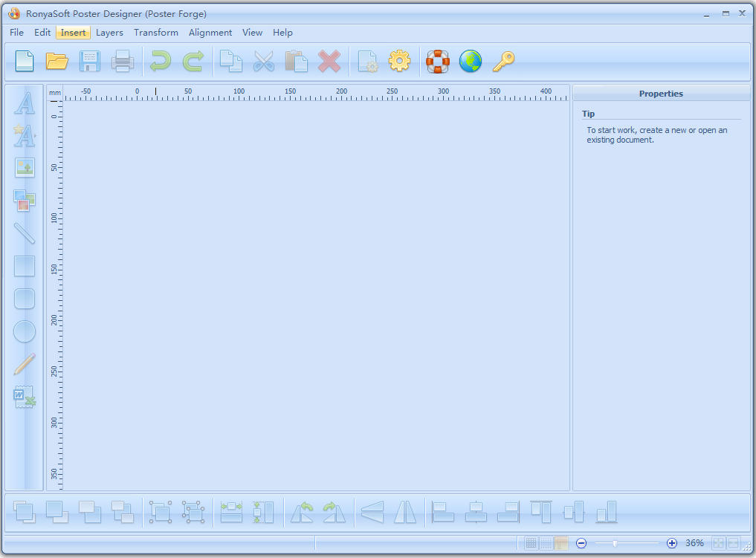Bring the object to front in bottom toolbar
This screenshot has height=558, width=756.
point(25,512)
